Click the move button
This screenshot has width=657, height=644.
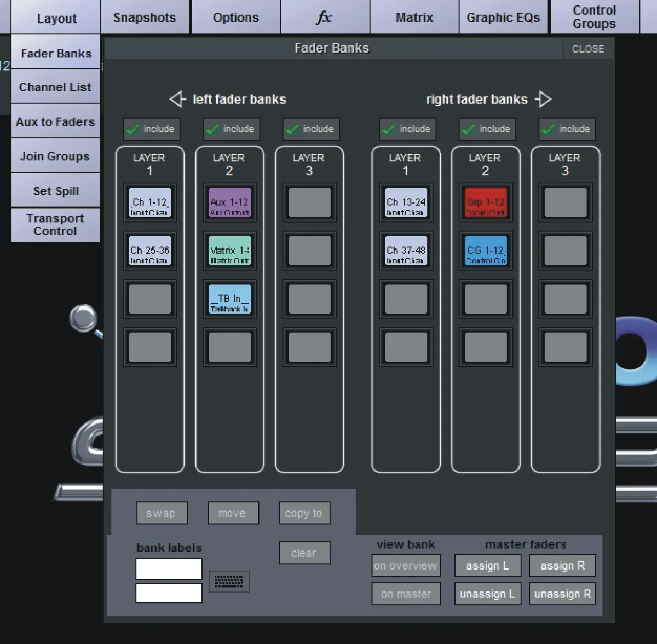coord(233,513)
